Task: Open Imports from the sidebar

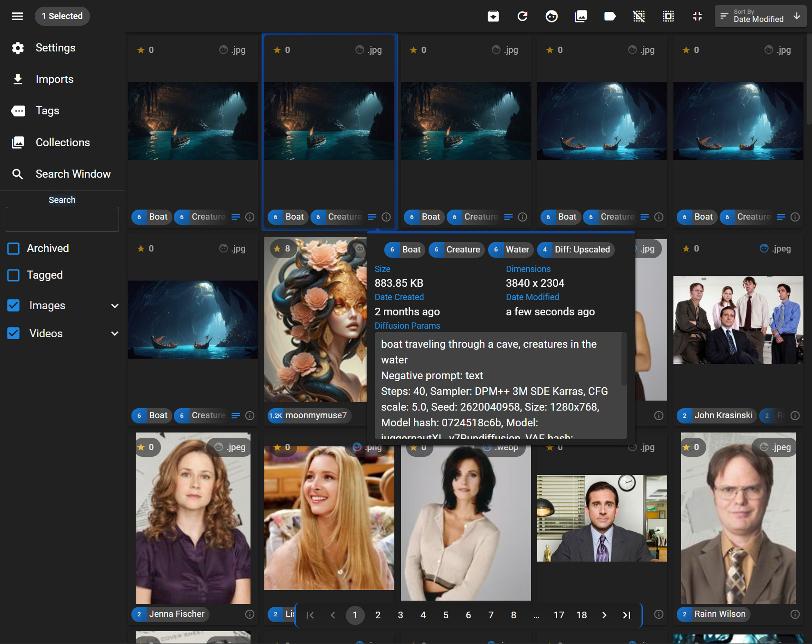Action: (54, 80)
